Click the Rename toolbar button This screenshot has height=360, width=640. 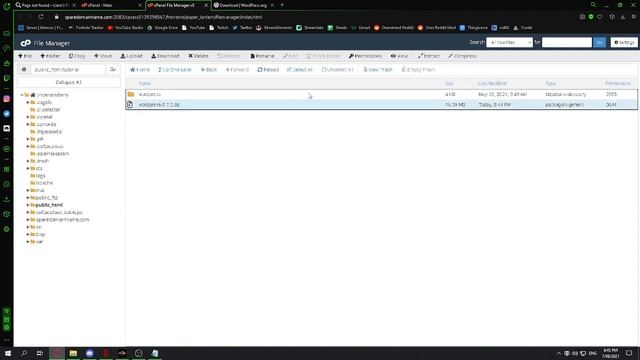pyautogui.click(x=262, y=56)
